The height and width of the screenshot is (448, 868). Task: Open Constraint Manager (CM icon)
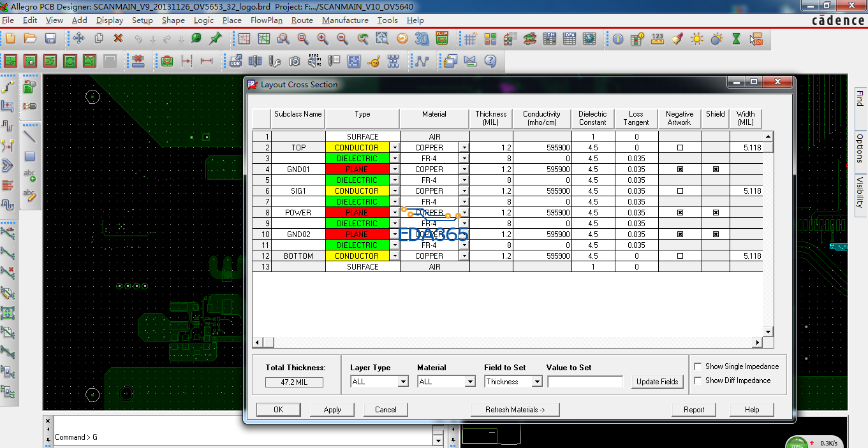(x=549, y=39)
